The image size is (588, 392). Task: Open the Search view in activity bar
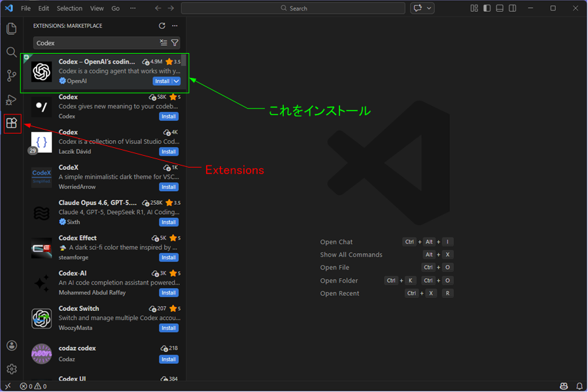(x=11, y=52)
